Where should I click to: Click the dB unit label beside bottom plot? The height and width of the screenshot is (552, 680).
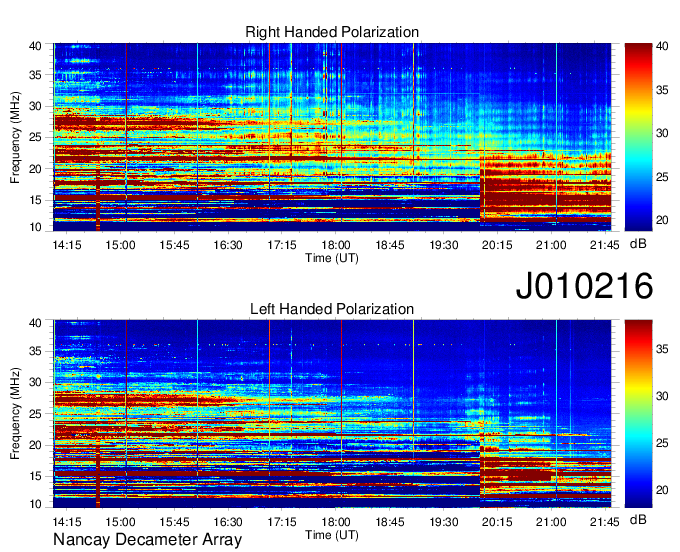coord(638,519)
